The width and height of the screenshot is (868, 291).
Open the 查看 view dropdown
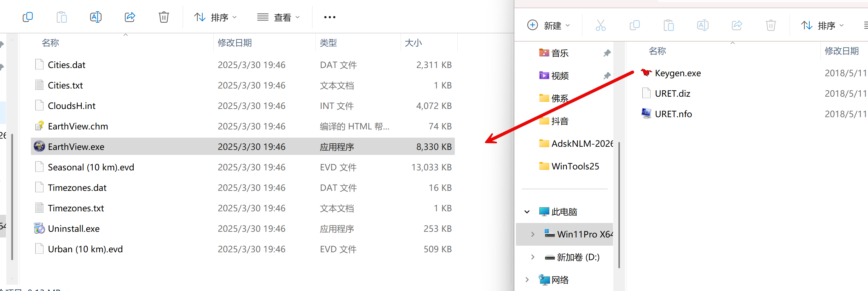tap(278, 17)
